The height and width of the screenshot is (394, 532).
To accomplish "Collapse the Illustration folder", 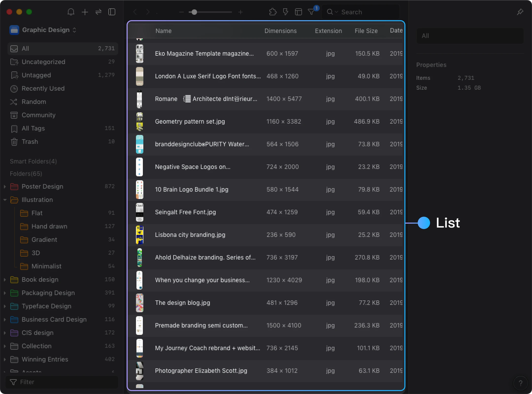I will point(5,200).
